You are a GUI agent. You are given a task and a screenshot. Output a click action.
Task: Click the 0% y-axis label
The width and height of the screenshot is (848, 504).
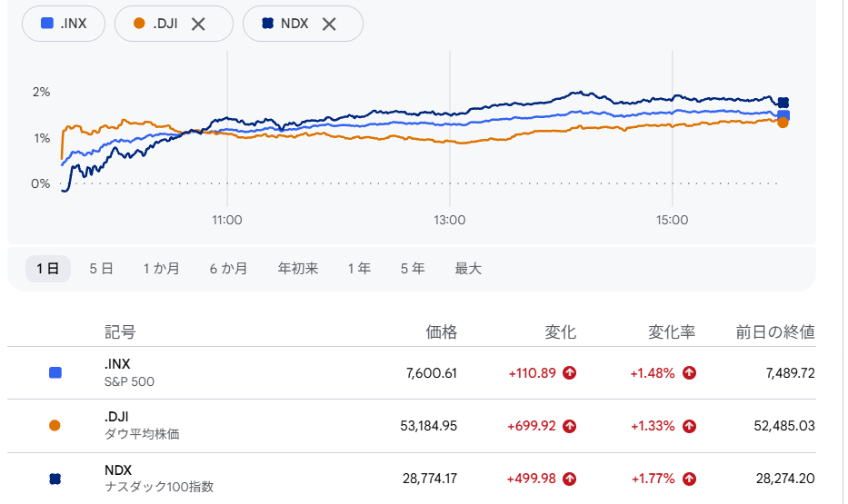(x=41, y=183)
